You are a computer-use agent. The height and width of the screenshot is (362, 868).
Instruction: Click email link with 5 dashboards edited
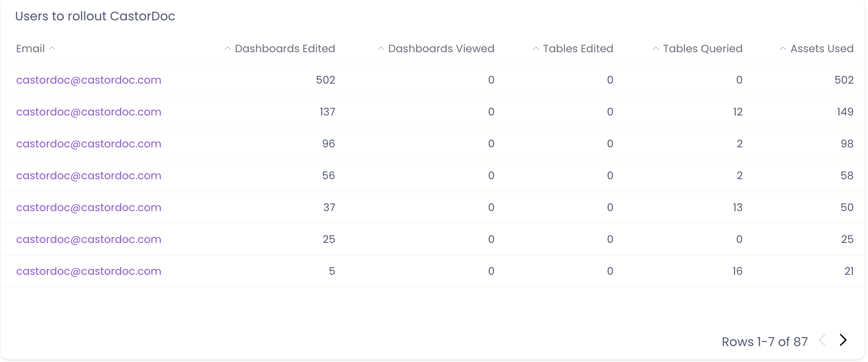[88, 271]
